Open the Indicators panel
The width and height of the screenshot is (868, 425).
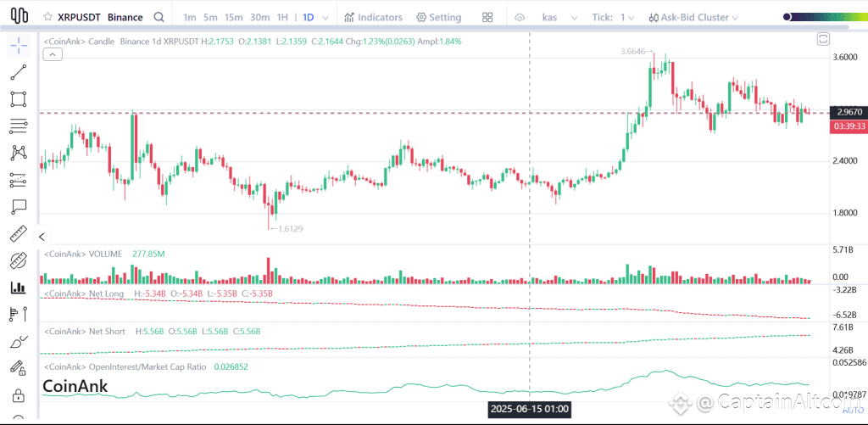click(x=373, y=17)
